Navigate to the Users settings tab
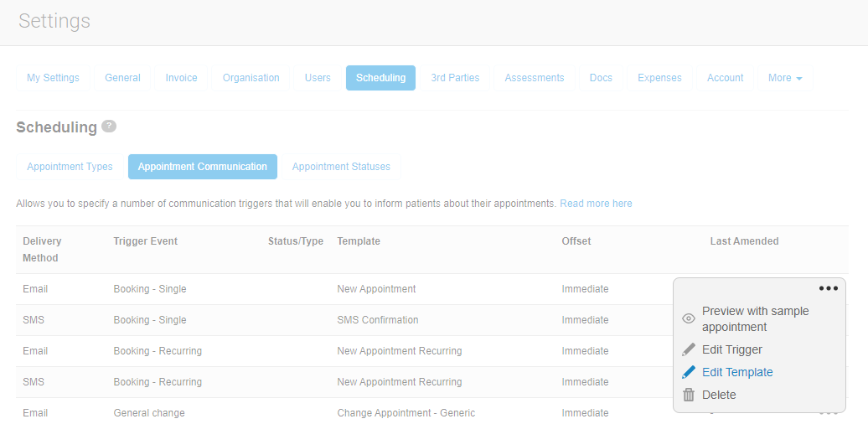This screenshot has width=868, height=424. point(318,78)
